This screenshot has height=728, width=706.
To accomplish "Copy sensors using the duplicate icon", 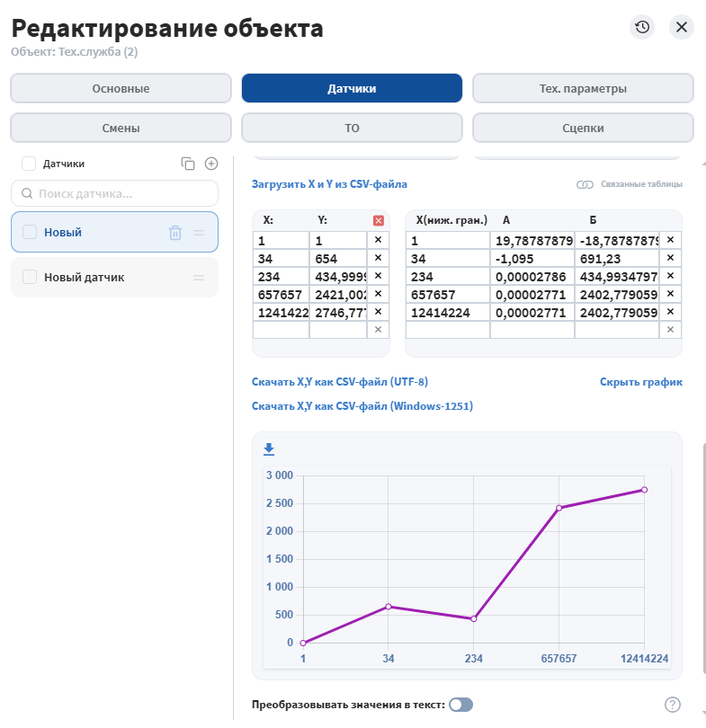I will [188, 164].
